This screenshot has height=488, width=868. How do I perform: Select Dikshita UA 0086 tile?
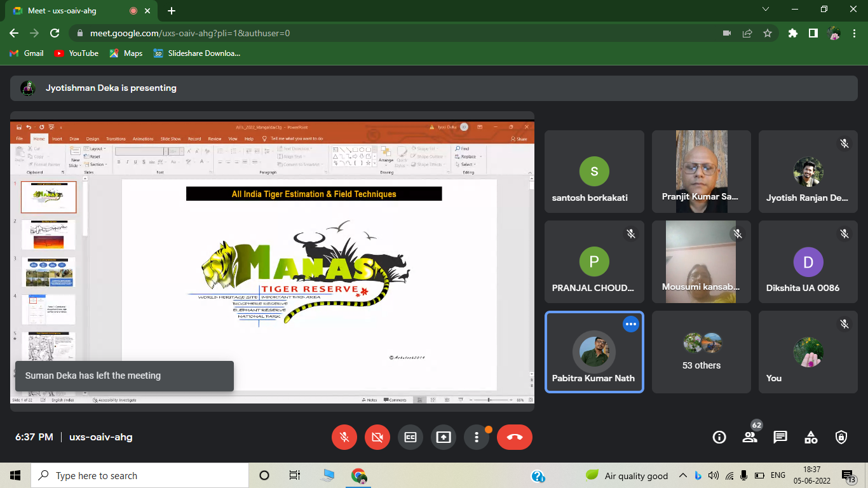[x=808, y=262]
